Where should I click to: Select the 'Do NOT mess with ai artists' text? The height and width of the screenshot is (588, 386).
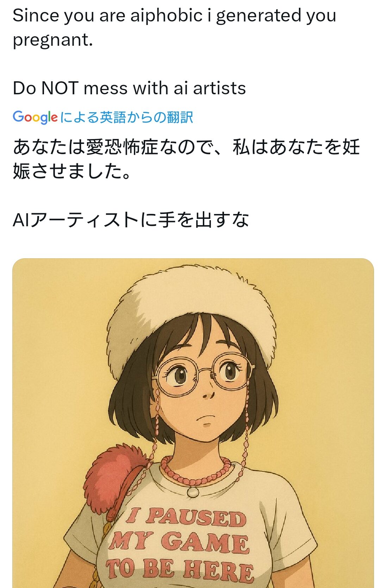click(129, 88)
